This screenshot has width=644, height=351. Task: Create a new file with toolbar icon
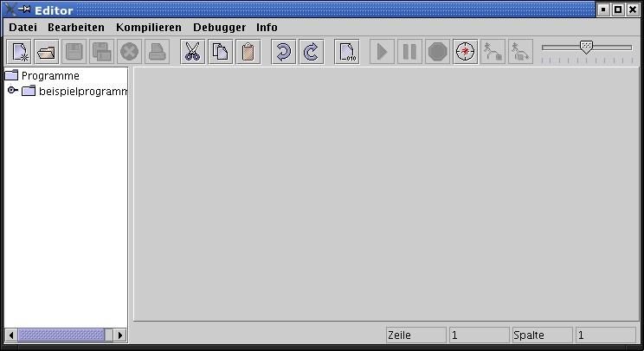[x=20, y=52]
